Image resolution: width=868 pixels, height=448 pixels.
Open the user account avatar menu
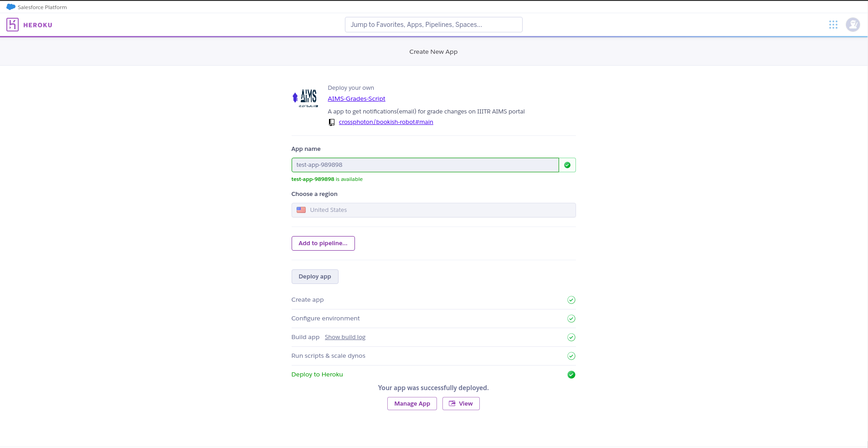[853, 25]
